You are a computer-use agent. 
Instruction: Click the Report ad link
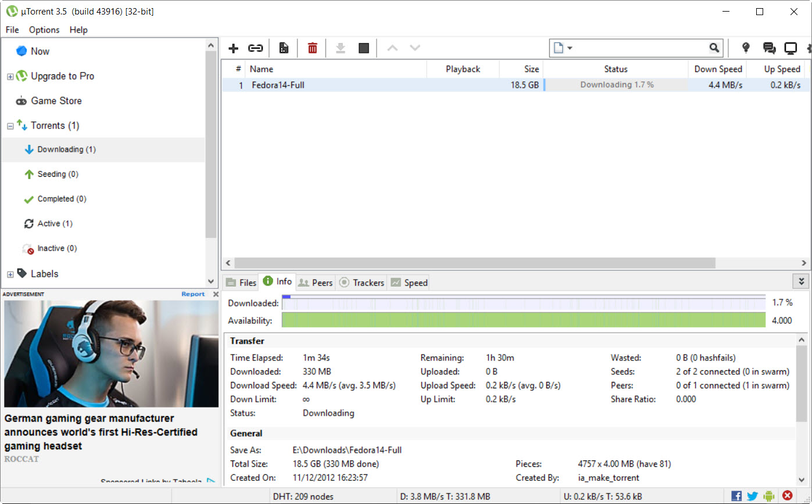pos(193,294)
